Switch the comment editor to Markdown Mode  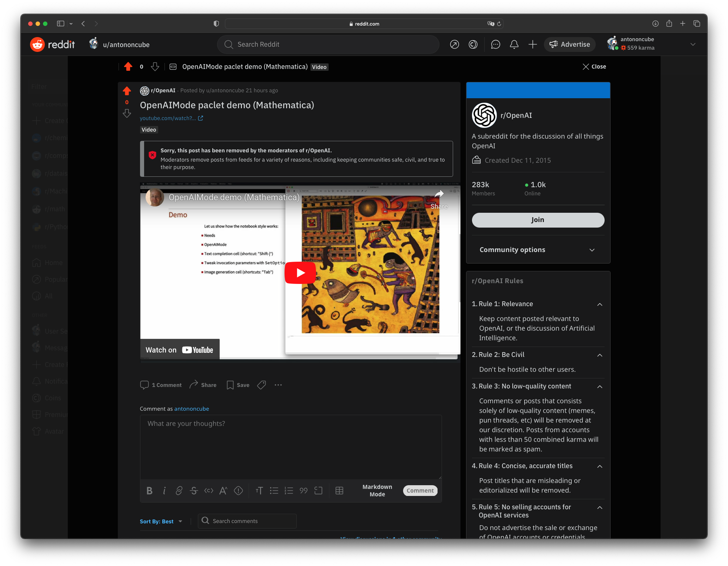point(377,490)
